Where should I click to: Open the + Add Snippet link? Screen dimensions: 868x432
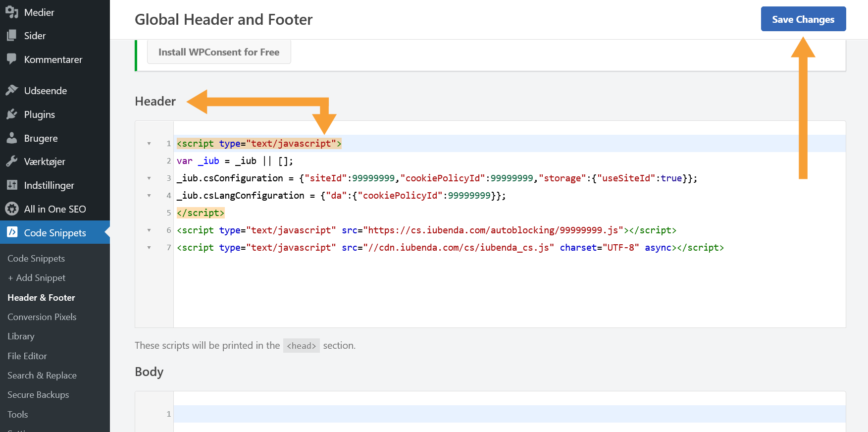click(x=37, y=278)
